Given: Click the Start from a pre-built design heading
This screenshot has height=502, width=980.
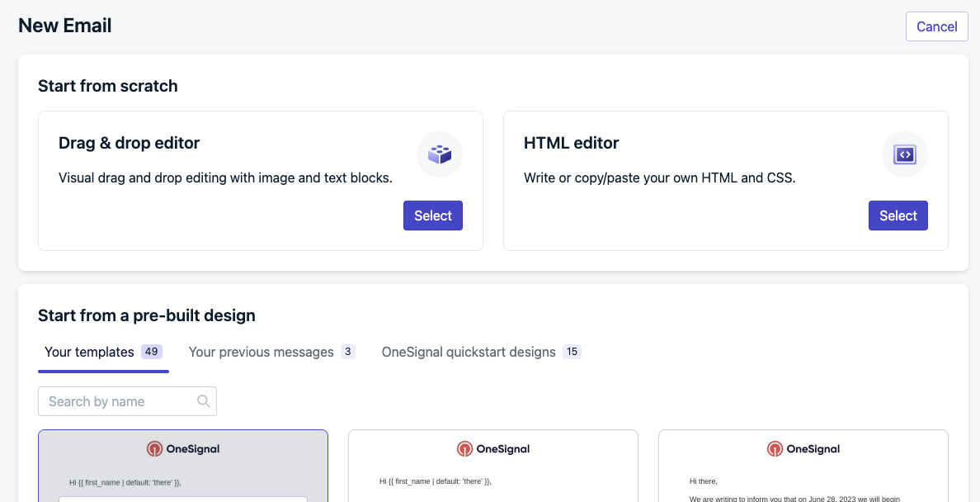Looking at the screenshot, I should coord(147,315).
